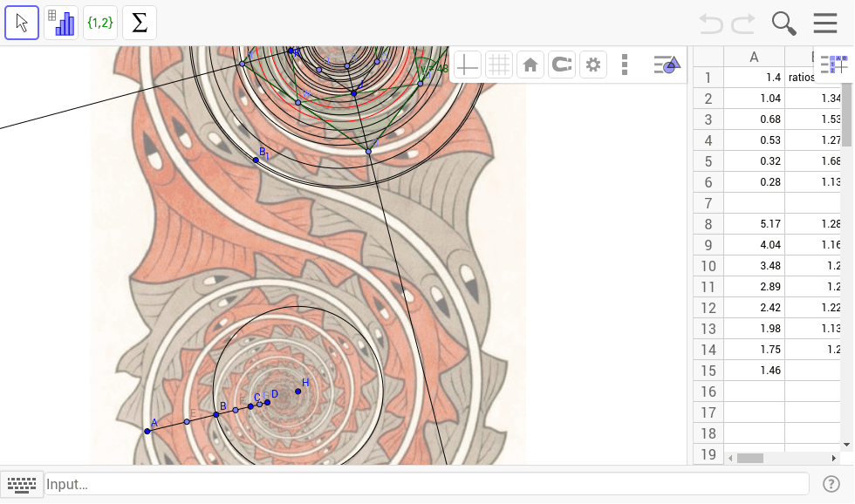
Task: Click cell A5 with value 0.32
Action: (x=754, y=161)
